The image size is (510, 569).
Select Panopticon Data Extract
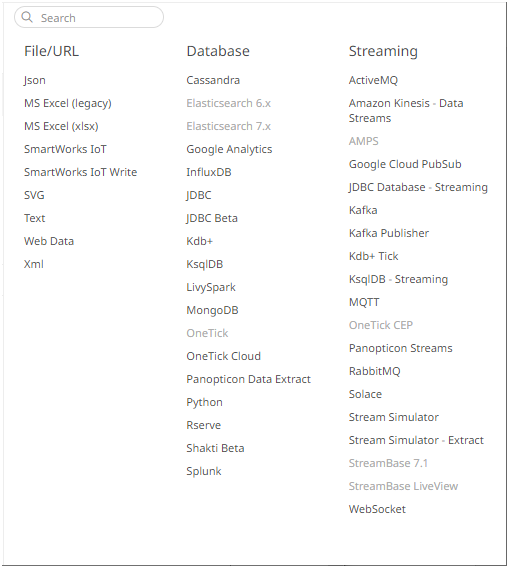(x=249, y=379)
